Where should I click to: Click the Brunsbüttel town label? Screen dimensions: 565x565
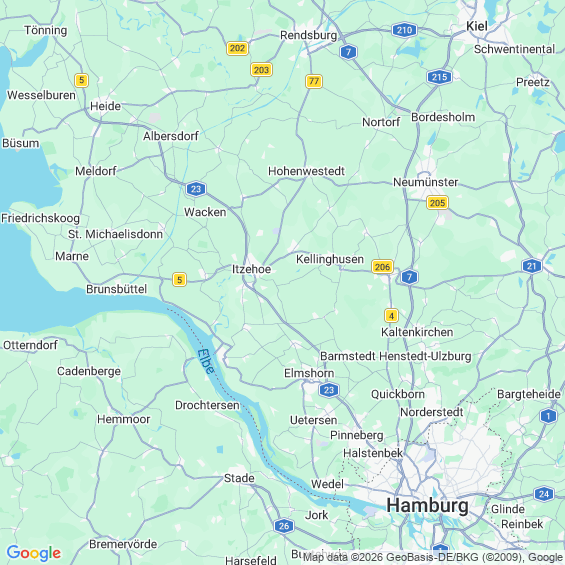coord(116,289)
